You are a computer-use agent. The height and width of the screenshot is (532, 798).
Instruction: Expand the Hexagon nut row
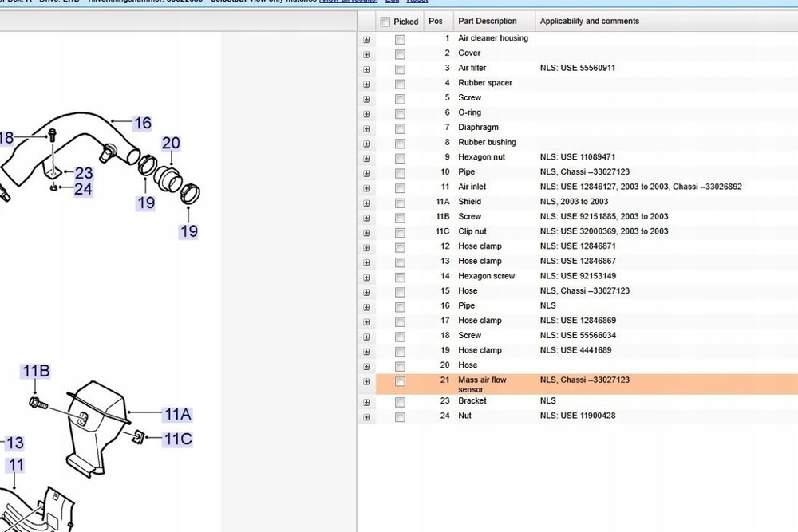pos(366,159)
